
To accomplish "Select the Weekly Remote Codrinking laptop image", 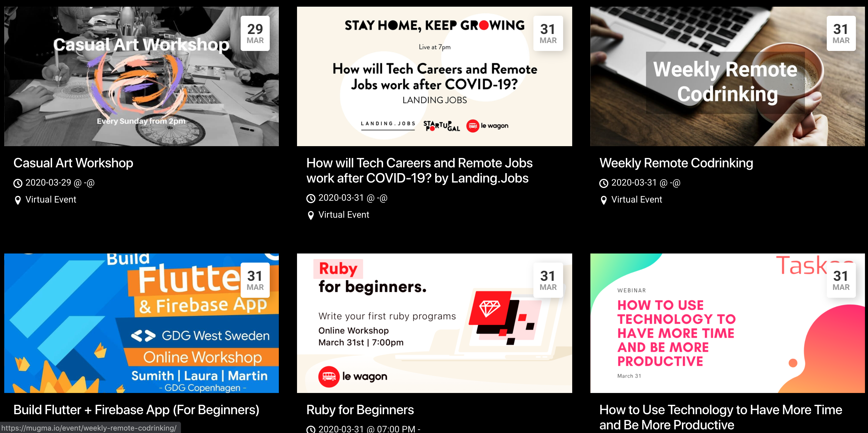I will point(727,76).
